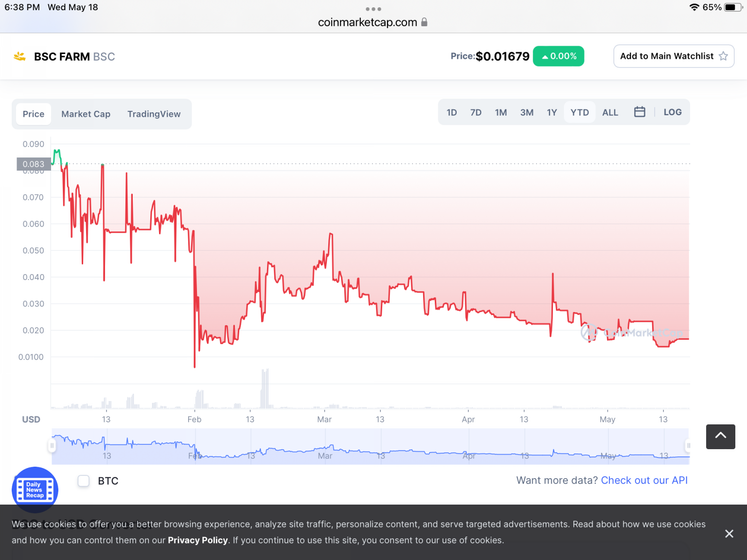The height and width of the screenshot is (560, 747).
Task: Dismiss the cookie banner with X
Action: pyautogui.click(x=729, y=534)
